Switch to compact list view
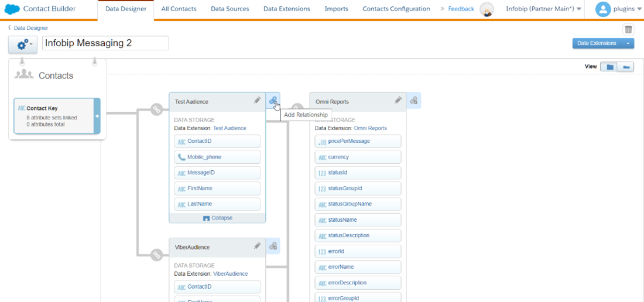644x302 pixels. click(626, 67)
